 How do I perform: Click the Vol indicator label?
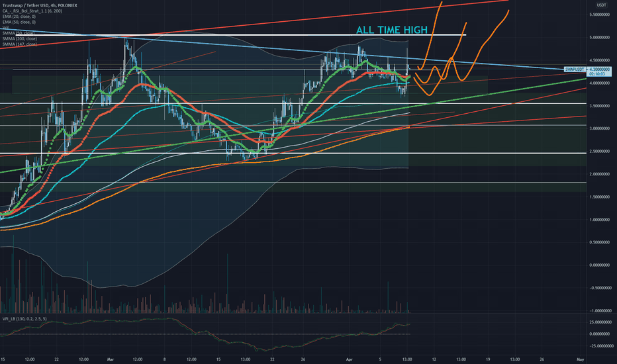[5, 28]
